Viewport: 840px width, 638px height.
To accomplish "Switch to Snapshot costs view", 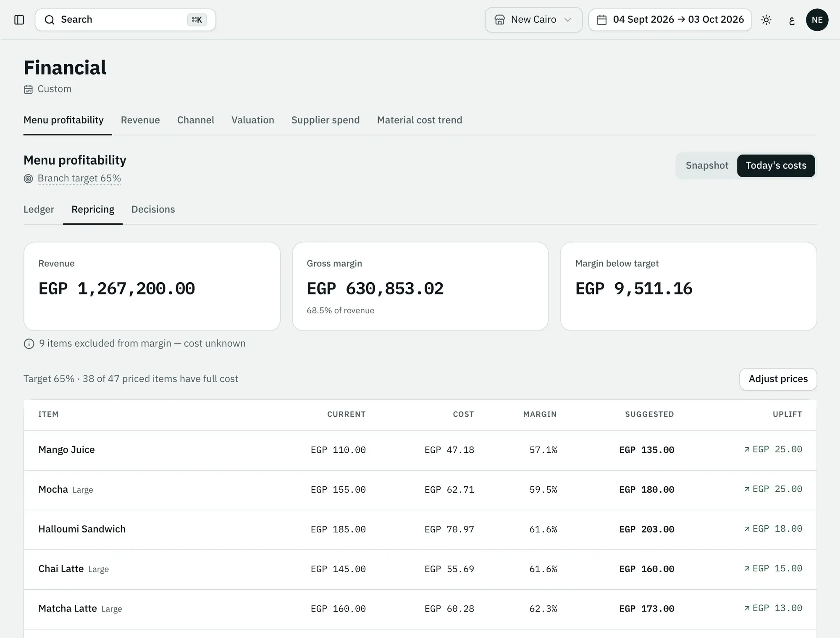I will 707,166.
